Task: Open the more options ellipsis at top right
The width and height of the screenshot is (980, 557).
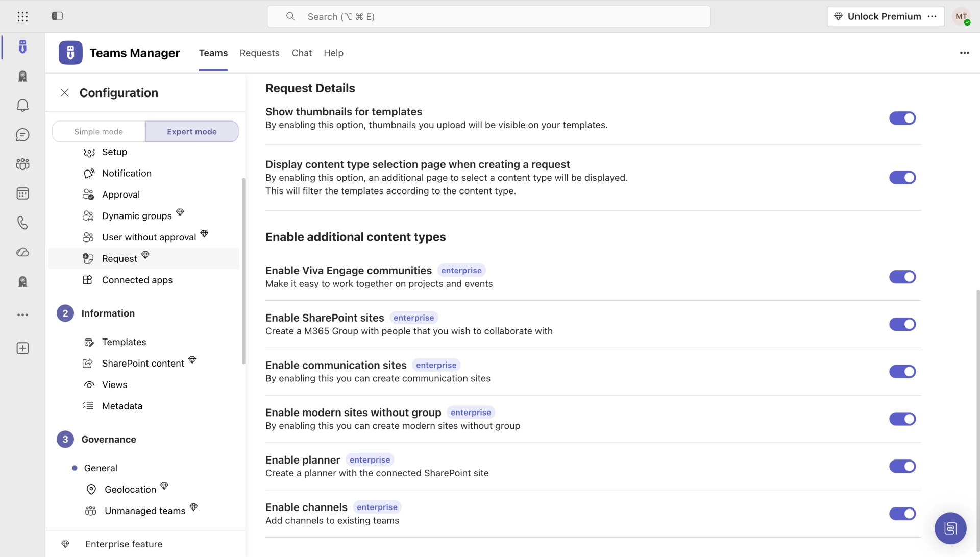Action: (964, 53)
